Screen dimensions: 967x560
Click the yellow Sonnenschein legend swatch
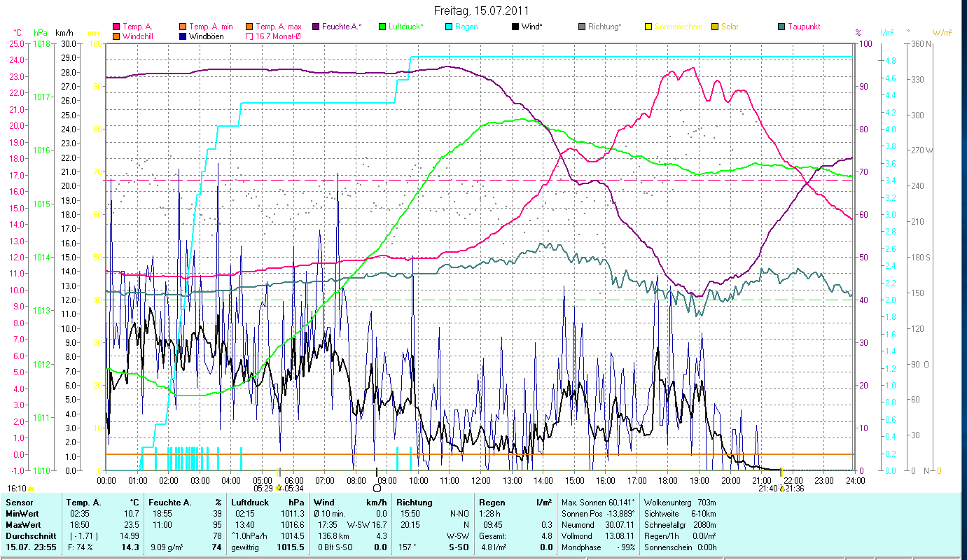pos(649,27)
